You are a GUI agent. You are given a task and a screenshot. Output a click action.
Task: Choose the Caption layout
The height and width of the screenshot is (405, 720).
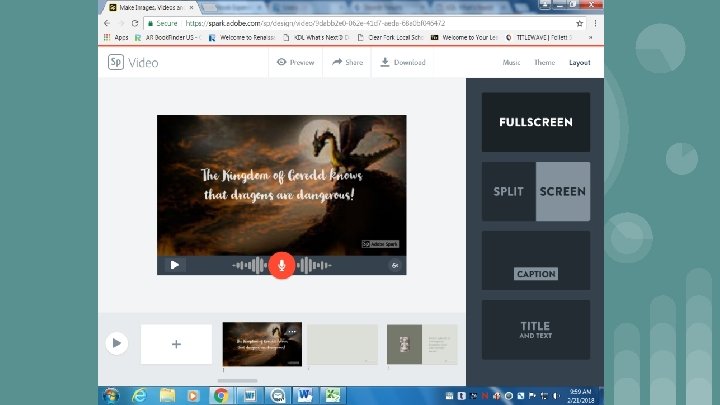[536, 260]
